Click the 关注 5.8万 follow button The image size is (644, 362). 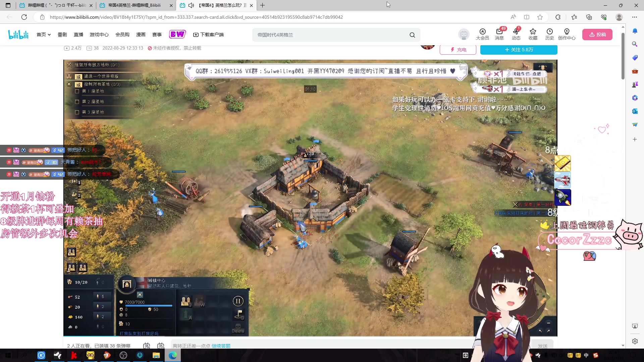[x=519, y=50]
